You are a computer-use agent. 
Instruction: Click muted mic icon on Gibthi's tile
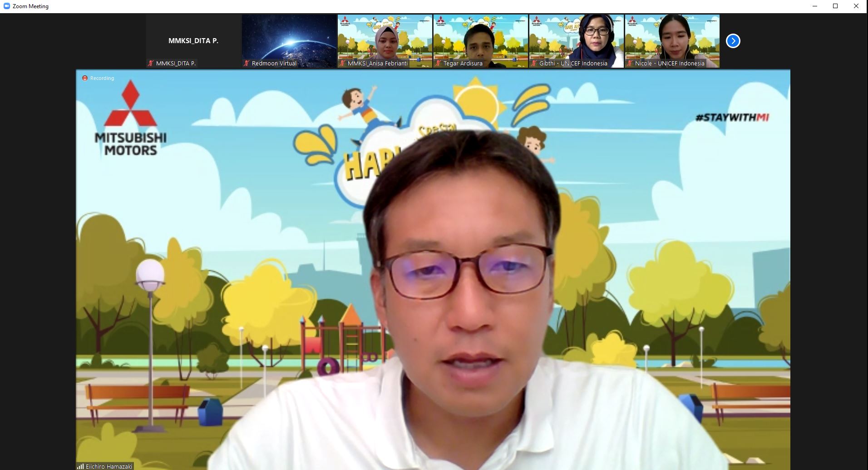(534, 64)
